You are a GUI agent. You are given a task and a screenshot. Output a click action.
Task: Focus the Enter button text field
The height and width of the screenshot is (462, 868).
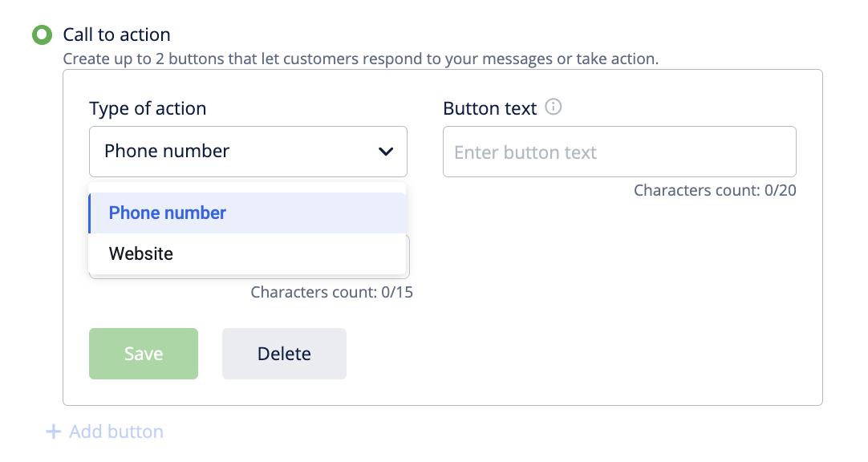point(619,152)
